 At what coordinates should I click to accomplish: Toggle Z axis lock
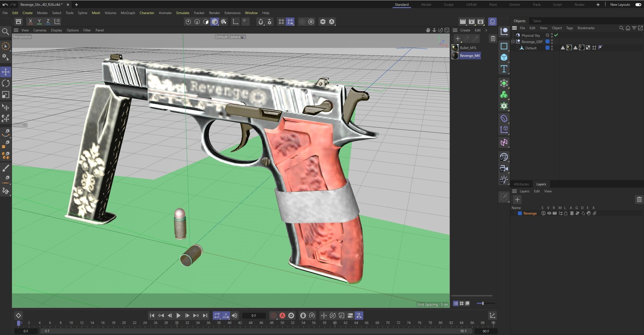point(48,22)
